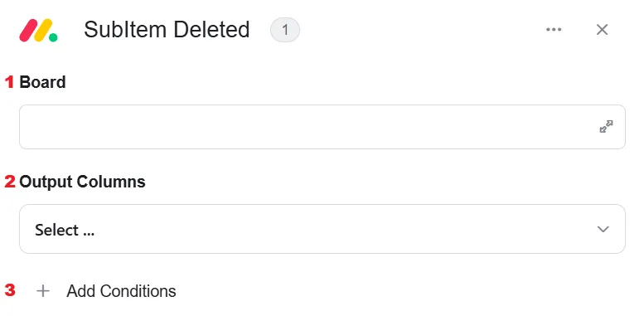Click the yellow stripe of the monday logo
The width and height of the screenshot is (644, 316).
43,30
